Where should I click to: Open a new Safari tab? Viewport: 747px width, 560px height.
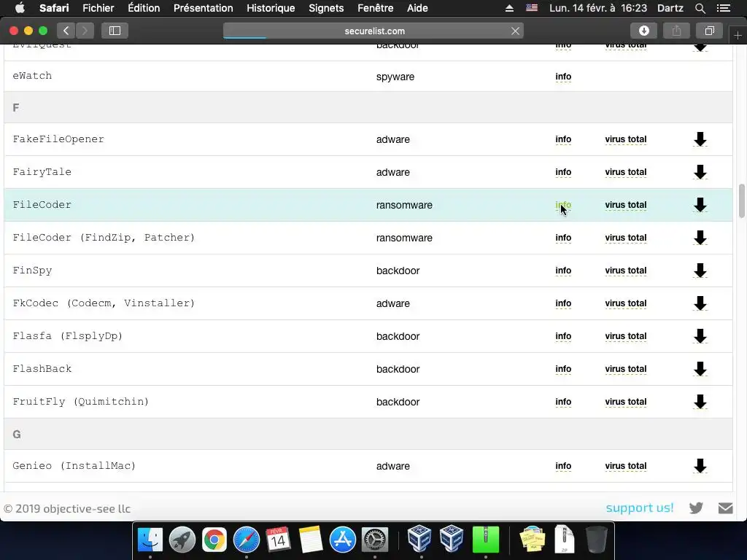(x=738, y=36)
